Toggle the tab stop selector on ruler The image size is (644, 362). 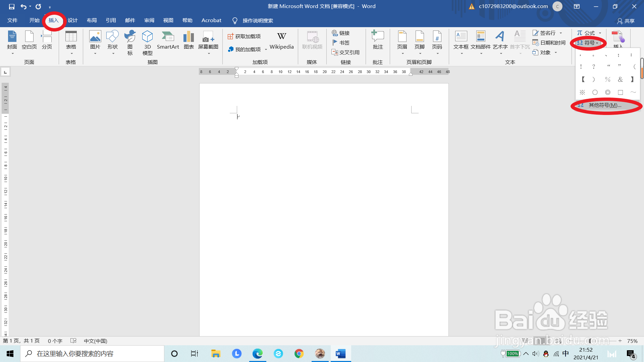click(x=5, y=72)
